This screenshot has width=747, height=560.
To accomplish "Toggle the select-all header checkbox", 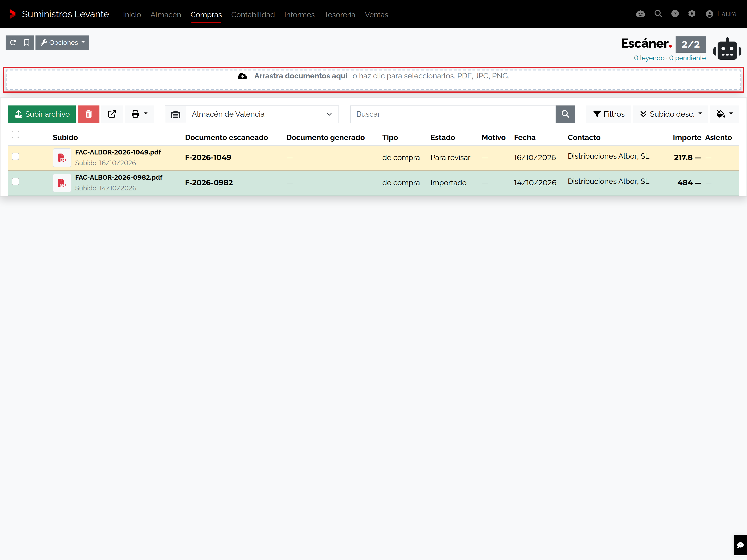I will click(15, 134).
